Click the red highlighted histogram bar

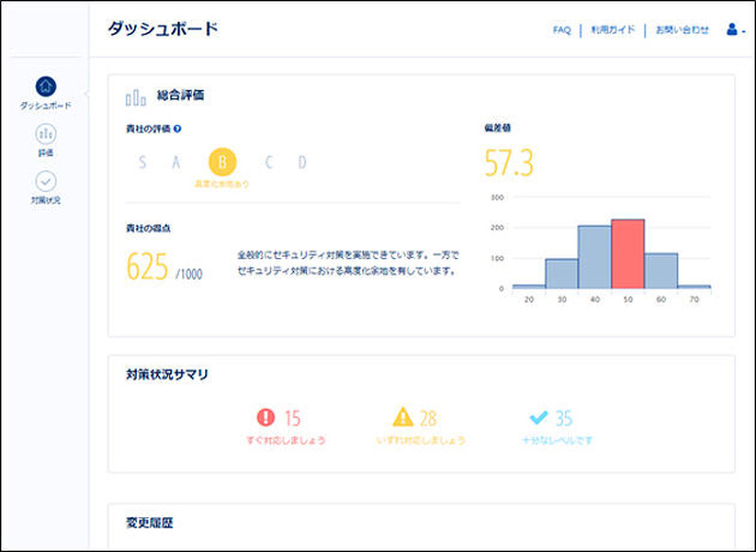pos(627,253)
